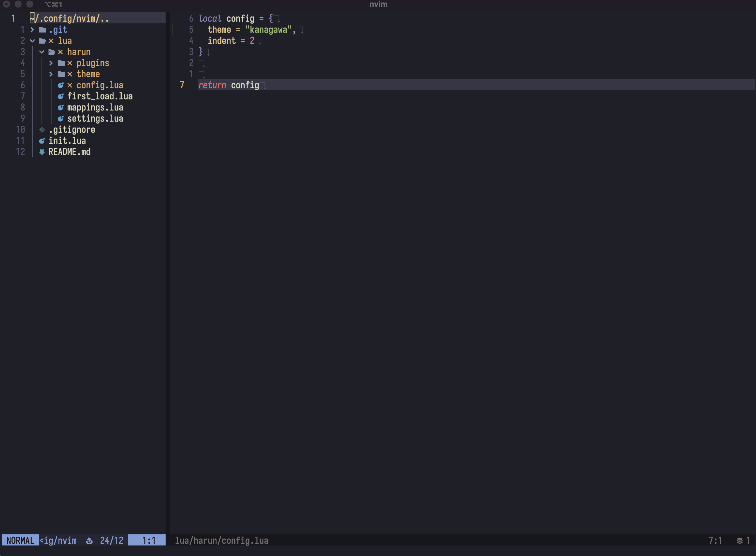The width and height of the screenshot is (756, 556).
Task: Expand the .git folder chevron
Action: tap(32, 30)
